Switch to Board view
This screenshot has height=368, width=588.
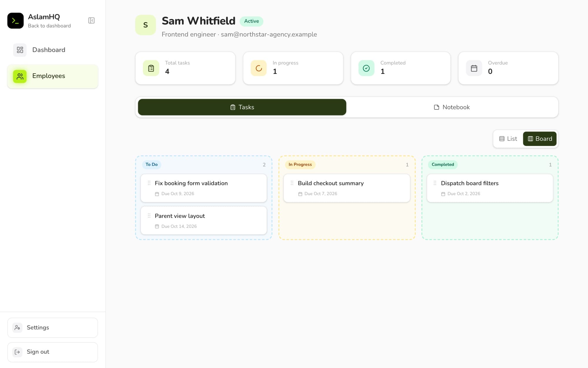coord(540,139)
